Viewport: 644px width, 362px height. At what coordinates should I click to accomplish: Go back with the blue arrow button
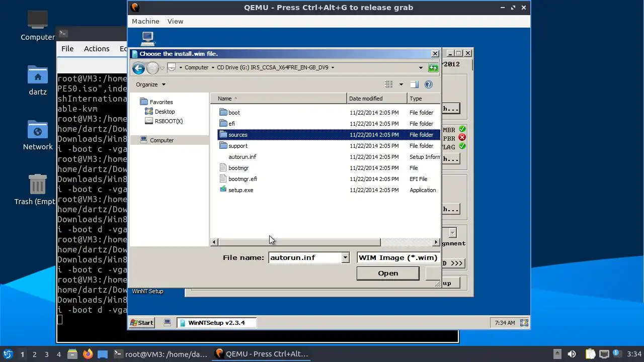pyautogui.click(x=138, y=68)
